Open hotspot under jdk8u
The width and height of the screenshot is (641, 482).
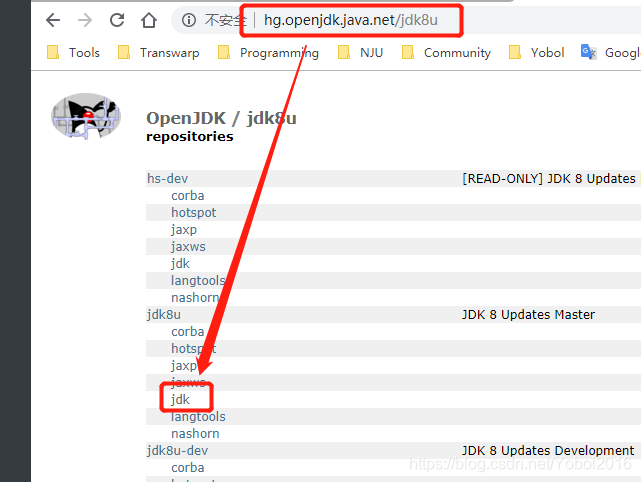194,349
